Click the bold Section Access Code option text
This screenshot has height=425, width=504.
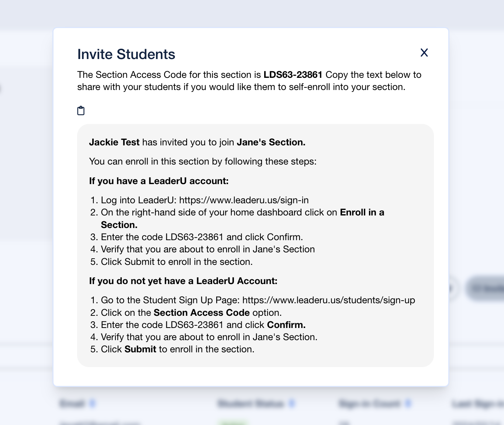click(x=201, y=312)
